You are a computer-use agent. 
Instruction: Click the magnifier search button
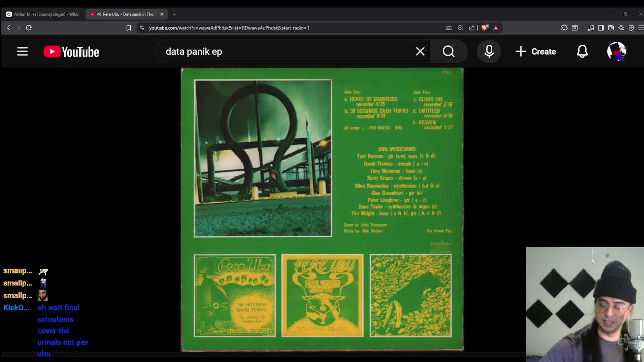click(448, 52)
